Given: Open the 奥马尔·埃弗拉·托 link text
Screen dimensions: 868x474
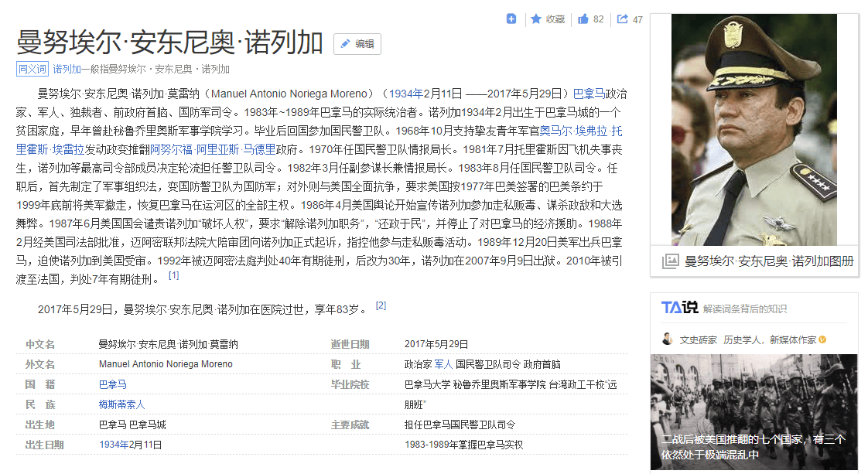Looking at the screenshot, I should tap(581, 131).
